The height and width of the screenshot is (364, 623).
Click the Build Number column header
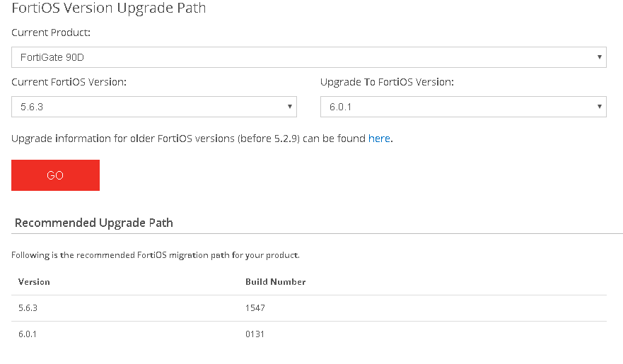click(275, 281)
